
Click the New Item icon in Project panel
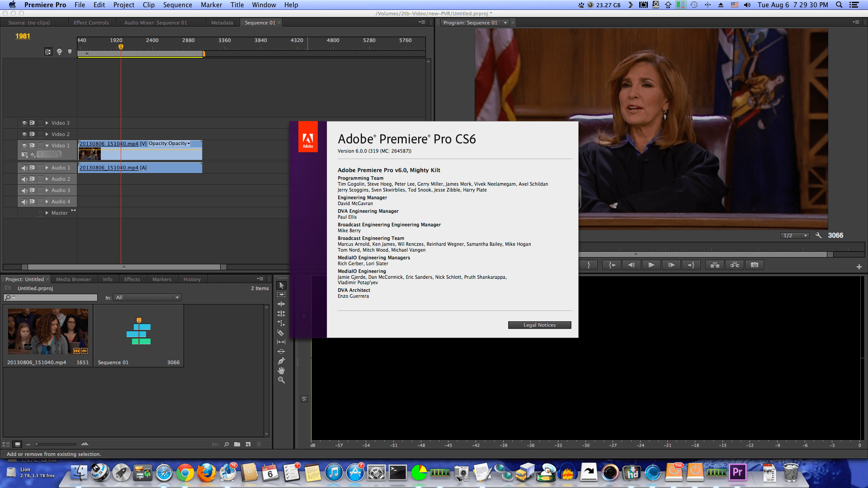[248, 444]
